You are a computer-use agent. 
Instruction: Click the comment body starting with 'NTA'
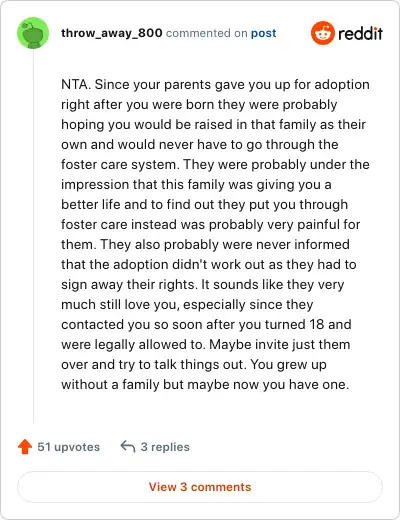coord(215,234)
